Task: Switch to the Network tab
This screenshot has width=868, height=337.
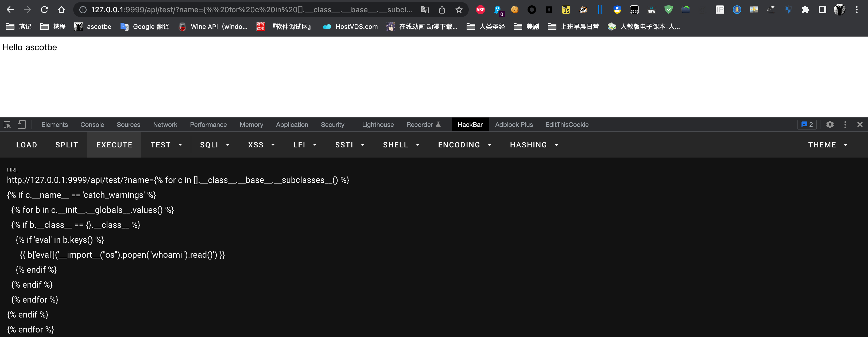Action: coord(165,124)
